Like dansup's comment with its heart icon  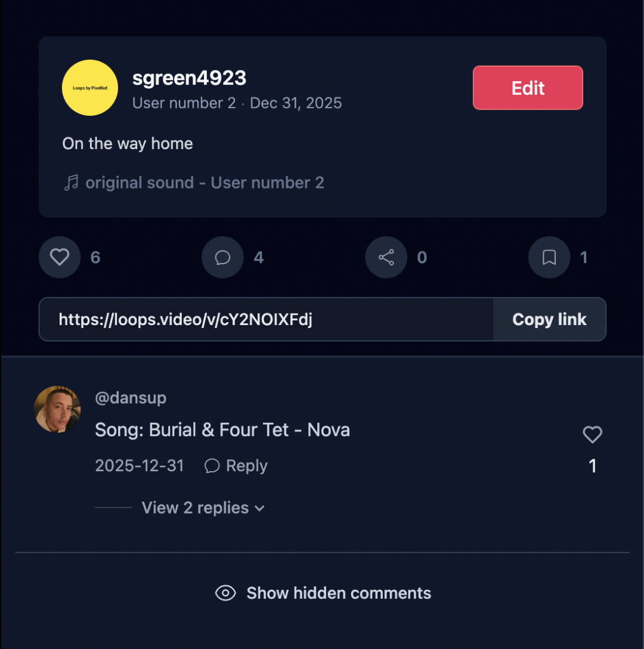(592, 435)
